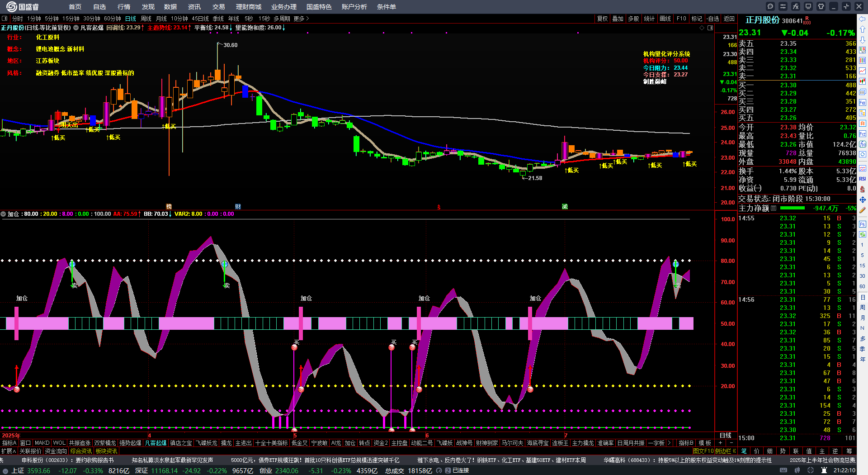The width and height of the screenshot is (868, 475).
Task: Toggle 标记 mark option
Action: click(697, 19)
